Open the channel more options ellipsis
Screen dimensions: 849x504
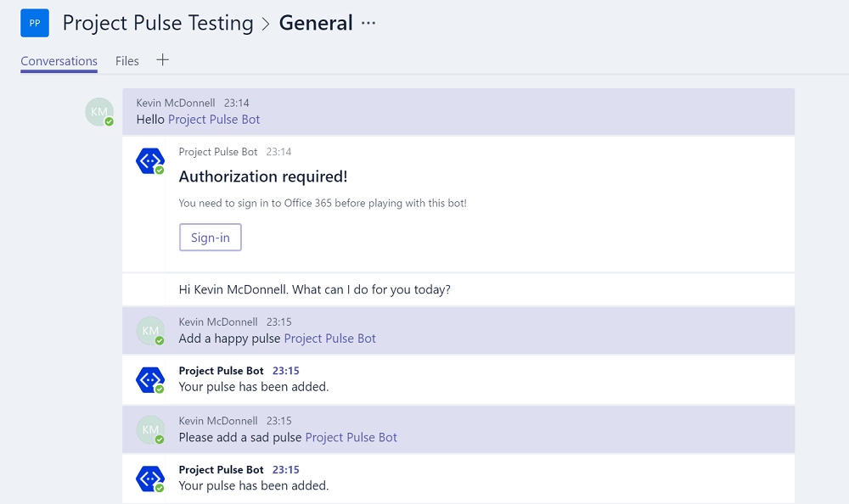pyautogui.click(x=368, y=24)
